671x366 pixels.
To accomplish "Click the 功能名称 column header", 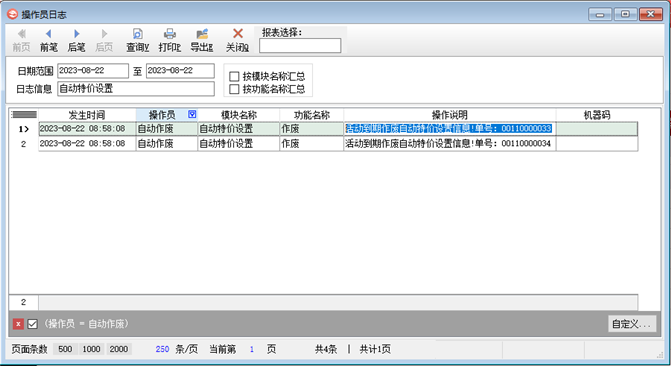I will pyautogui.click(x=312, y=115).
